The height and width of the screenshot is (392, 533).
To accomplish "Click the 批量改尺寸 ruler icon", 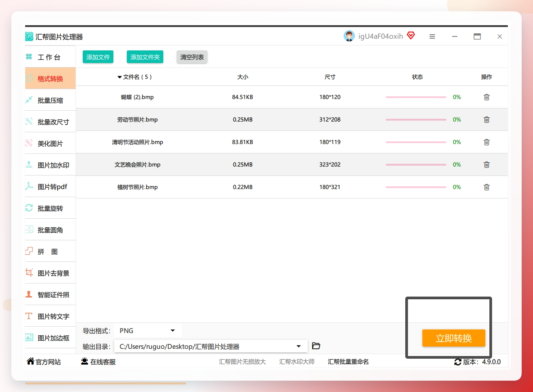I will [x=29, y=121].
